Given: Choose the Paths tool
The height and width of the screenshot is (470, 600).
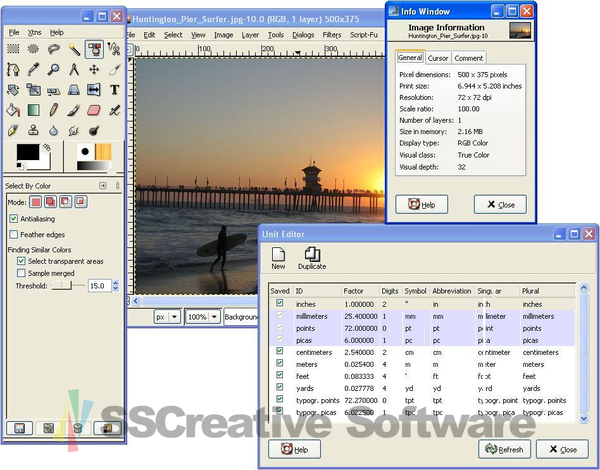Looking at the screenshot, I should (13, 69).
